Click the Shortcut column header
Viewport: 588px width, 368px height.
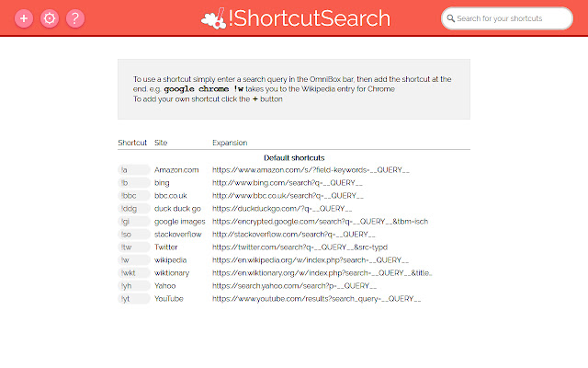[x=132, y=143]
